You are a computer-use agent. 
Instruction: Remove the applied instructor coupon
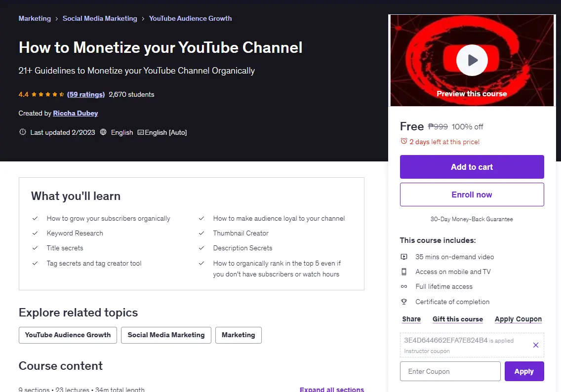click(x=536, y=345)
